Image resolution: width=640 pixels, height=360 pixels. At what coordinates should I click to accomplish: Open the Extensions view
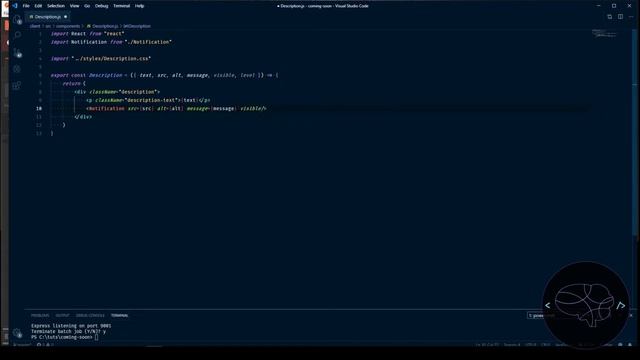17,85
